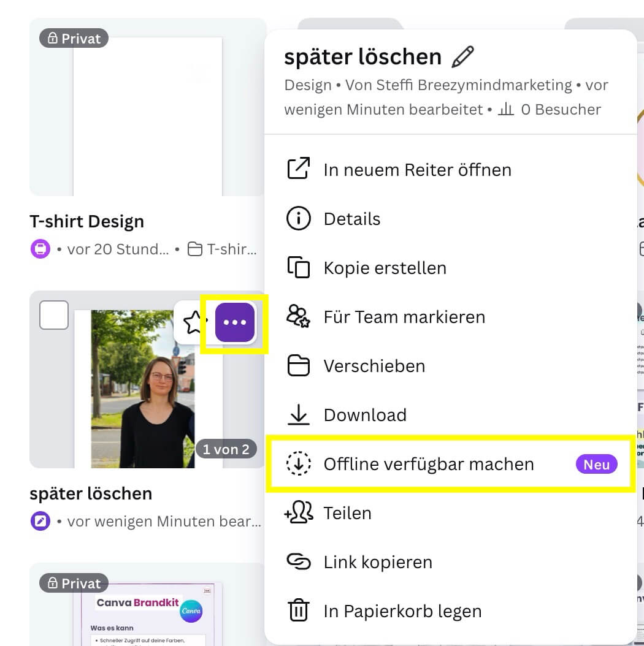Screen dimensions: 644x646
Task: Choose 'Offline verfügbar machen'
Action: point(429,464)
